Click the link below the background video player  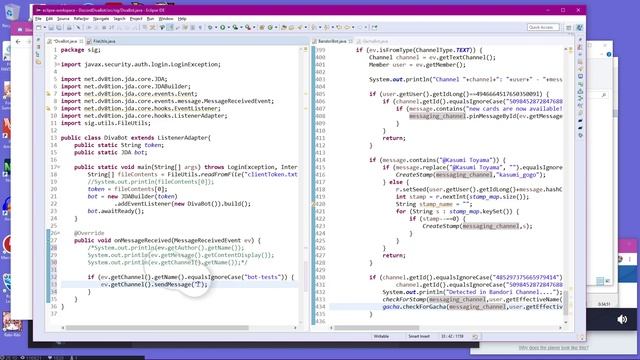tap(553, 347)
